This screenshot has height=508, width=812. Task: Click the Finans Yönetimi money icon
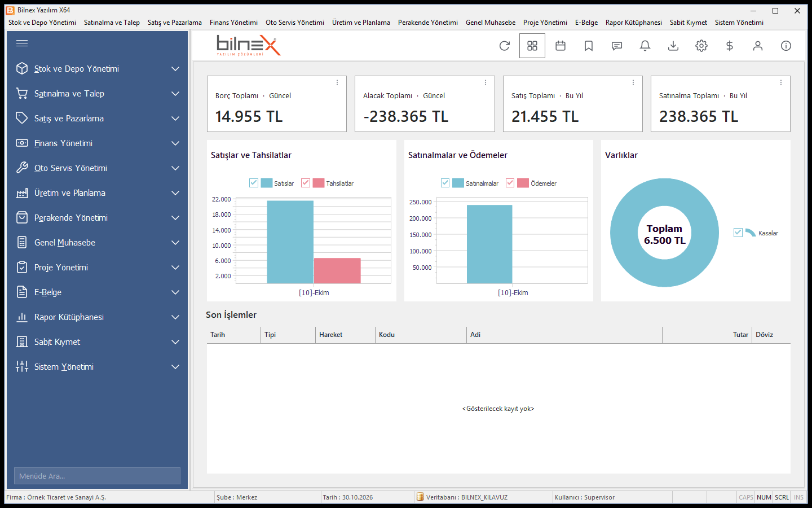point(22,143)
